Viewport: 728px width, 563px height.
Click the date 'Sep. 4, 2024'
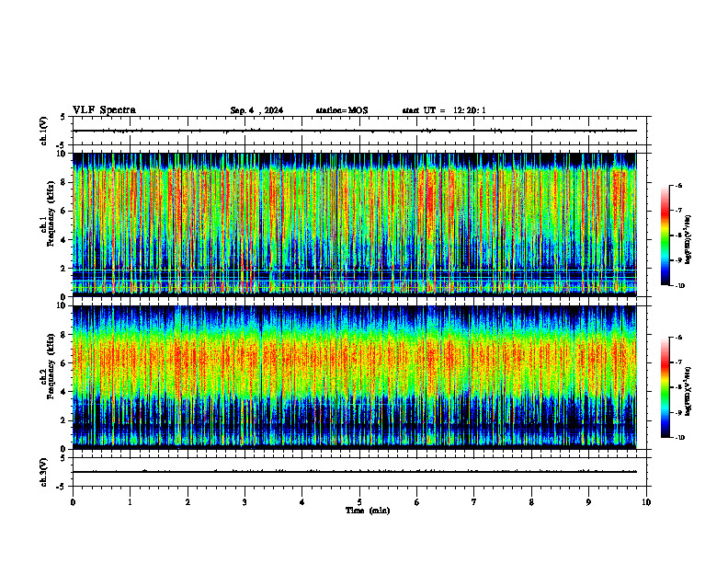click(256, 110)
